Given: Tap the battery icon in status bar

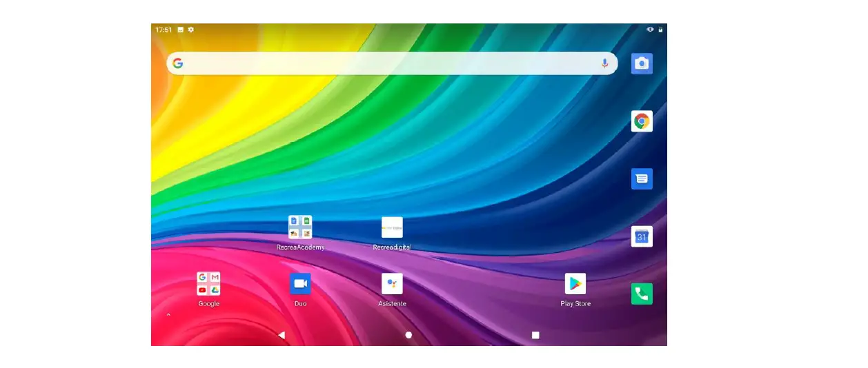Looking at the screenshot, I should (660, 30).
